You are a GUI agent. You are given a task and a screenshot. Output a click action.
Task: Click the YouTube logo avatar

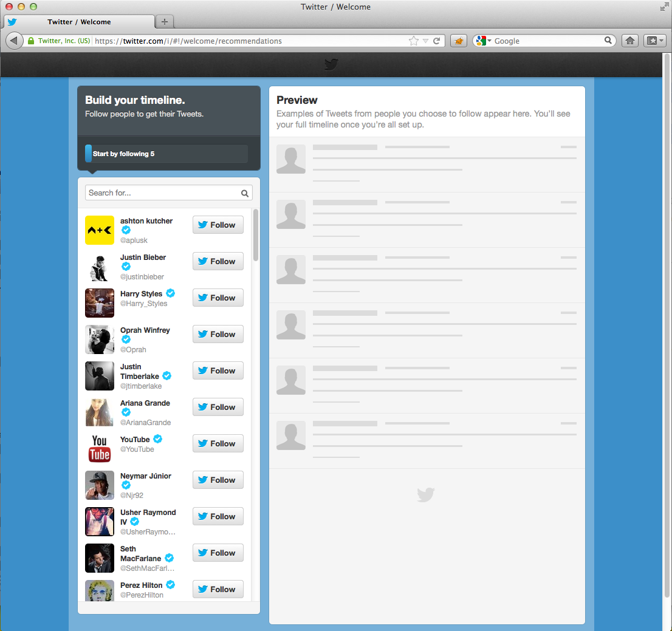coord(100,449)
